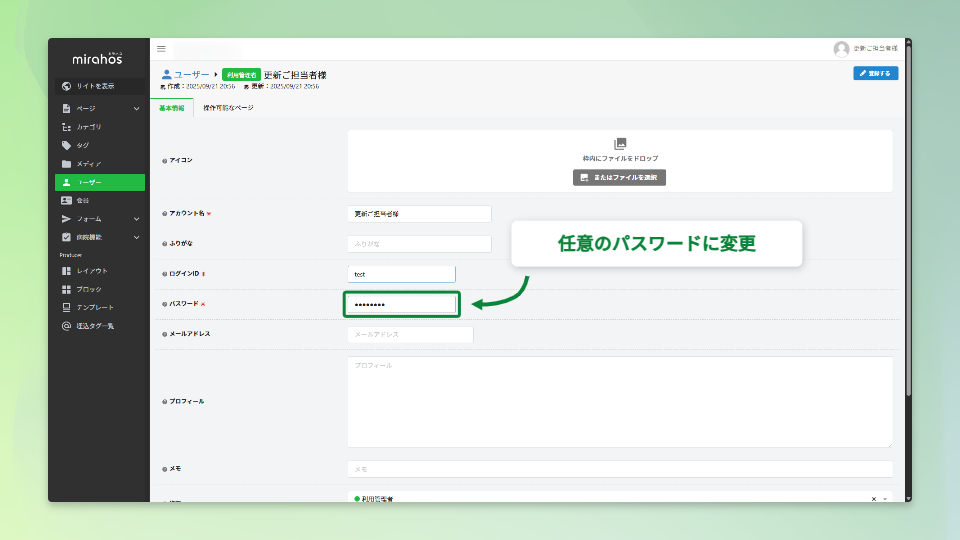The height and width of the screenshot is (540, 960).
Task: Open 埋込タグ一覧 in the sidebar
Action: click(94, 326)
